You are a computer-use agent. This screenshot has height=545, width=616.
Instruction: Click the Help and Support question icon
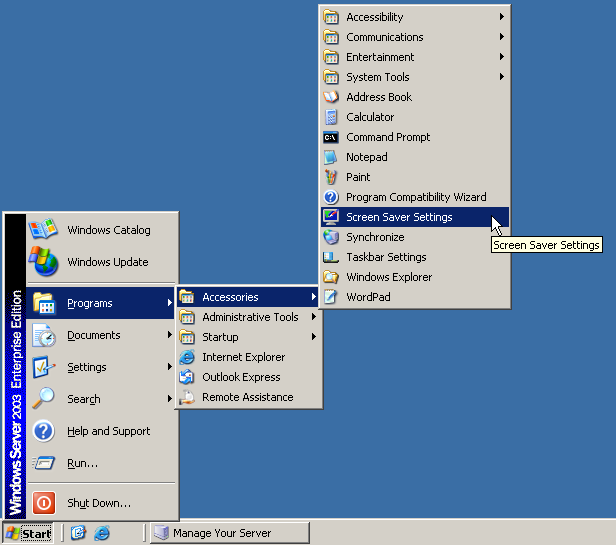[44, 431]
